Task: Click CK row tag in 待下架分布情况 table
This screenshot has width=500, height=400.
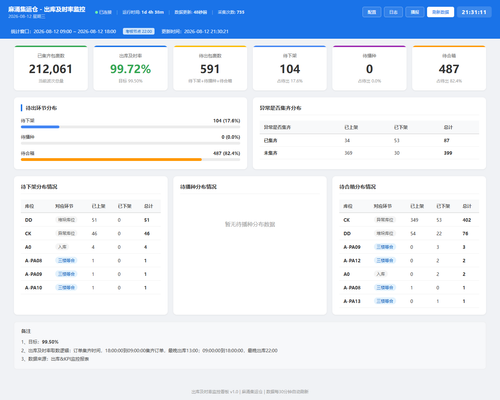Action: click(66, 233)
